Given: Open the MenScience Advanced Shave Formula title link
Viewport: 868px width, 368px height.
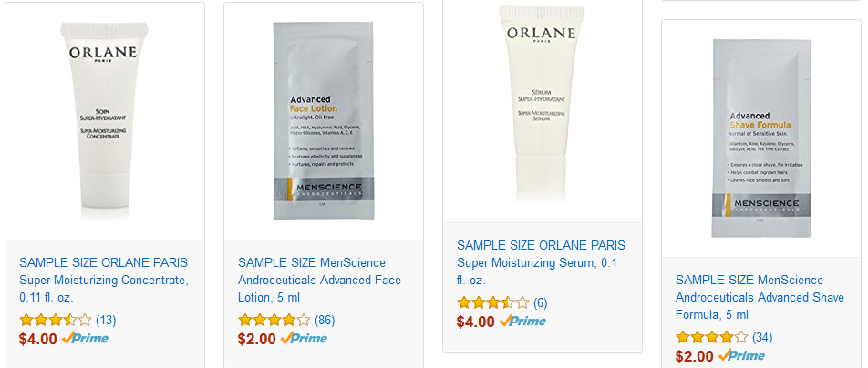Looking at the screenshot, I should [759, 298].
